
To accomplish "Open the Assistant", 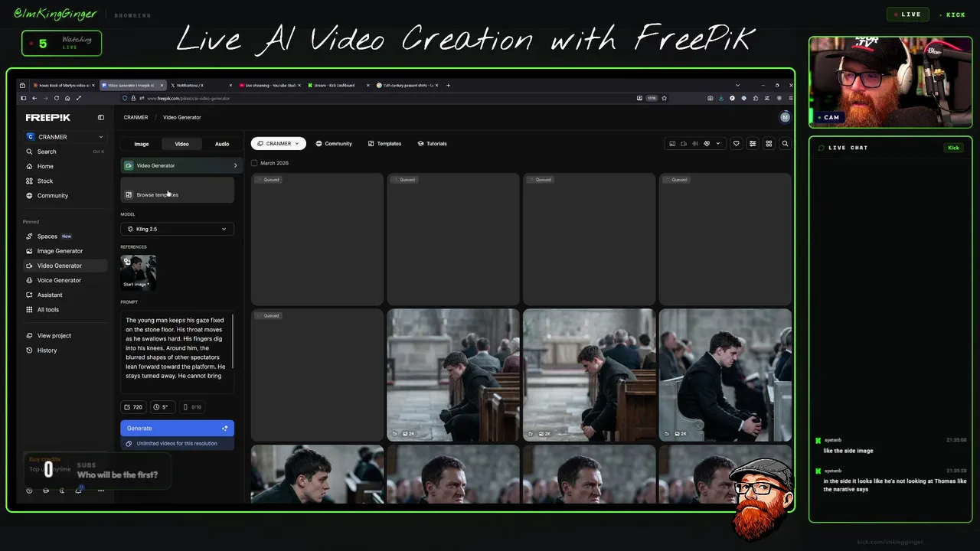I will [64, 295].
